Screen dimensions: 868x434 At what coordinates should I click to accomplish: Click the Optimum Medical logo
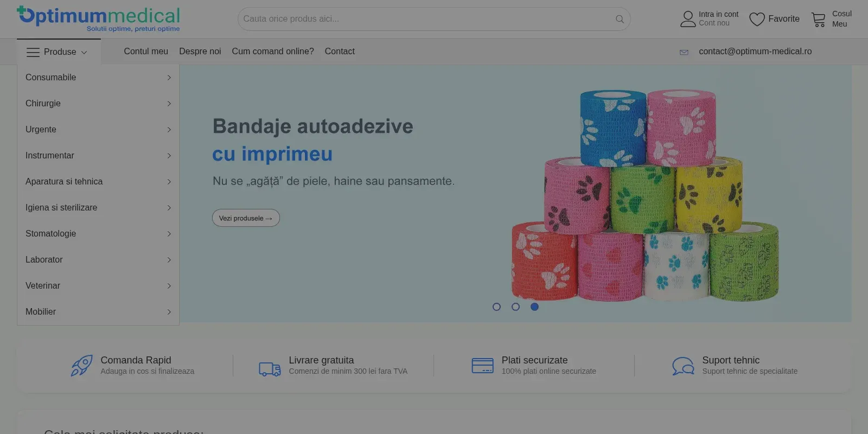[98, 19]
